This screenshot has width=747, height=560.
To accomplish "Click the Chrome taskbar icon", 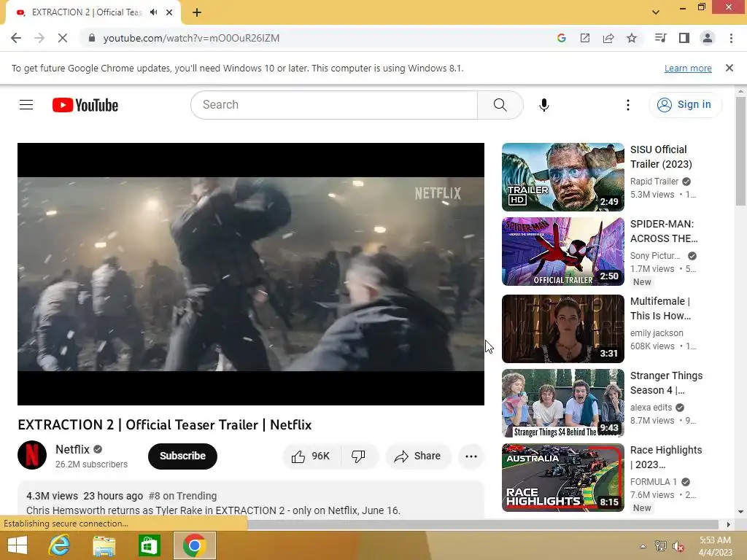I will click(194, 545).
